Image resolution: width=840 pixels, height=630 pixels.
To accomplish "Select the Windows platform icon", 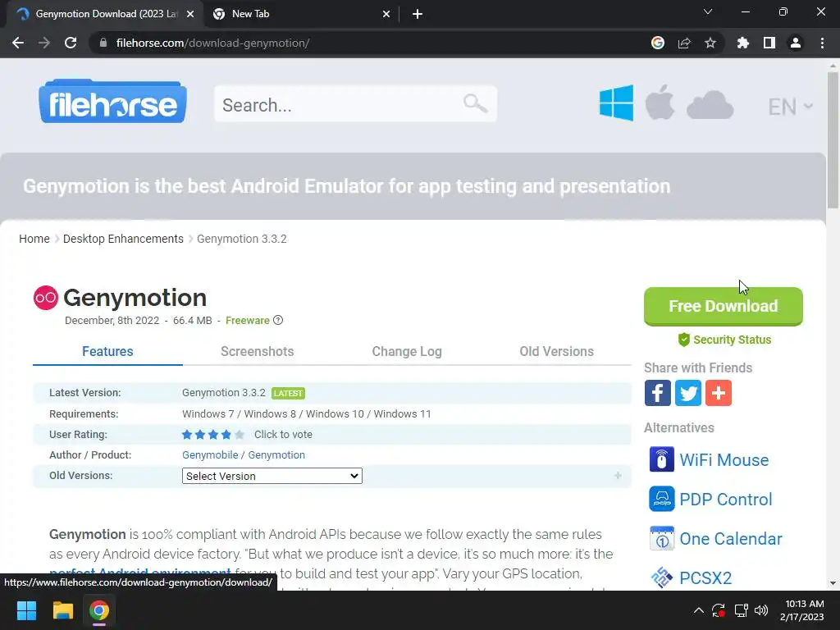I will [616, 103].
